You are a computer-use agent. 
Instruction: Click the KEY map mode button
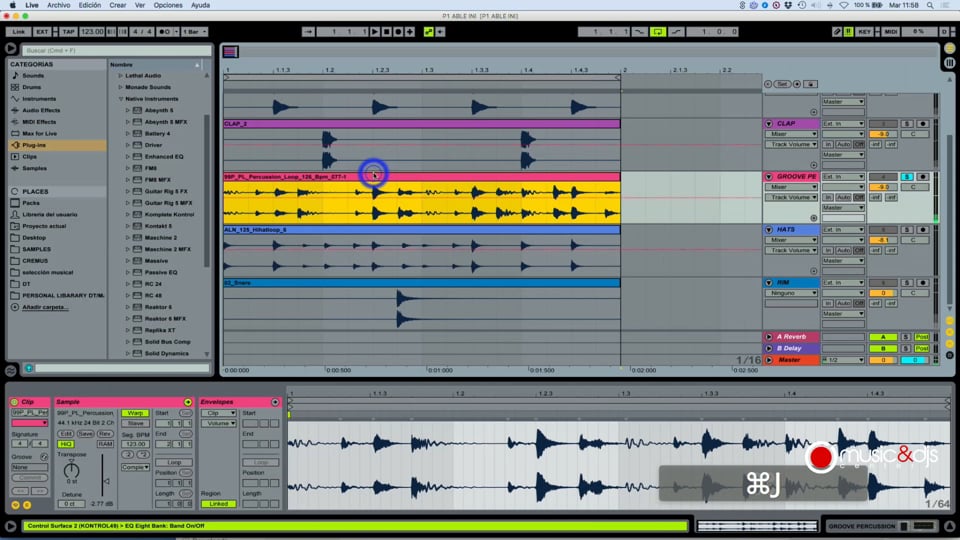pyautogui.click(x=864, y=32)
